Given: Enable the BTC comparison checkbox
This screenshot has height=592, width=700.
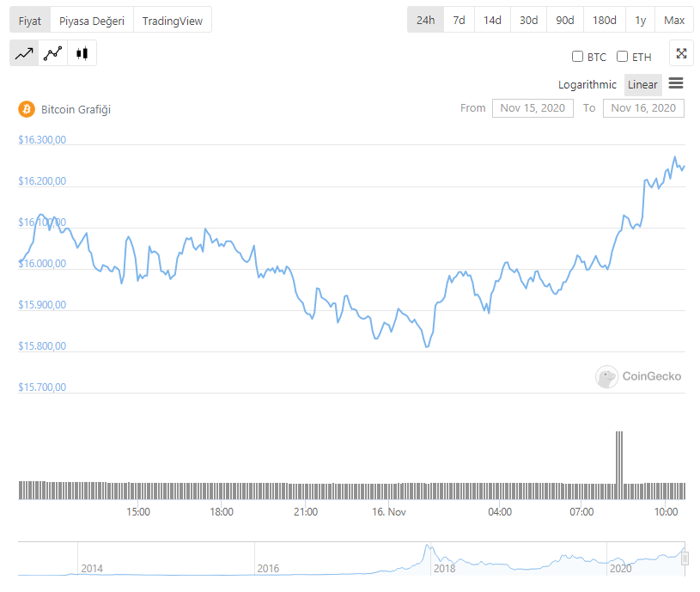Looking at the screenshot, I should click(x=578, y=57).
